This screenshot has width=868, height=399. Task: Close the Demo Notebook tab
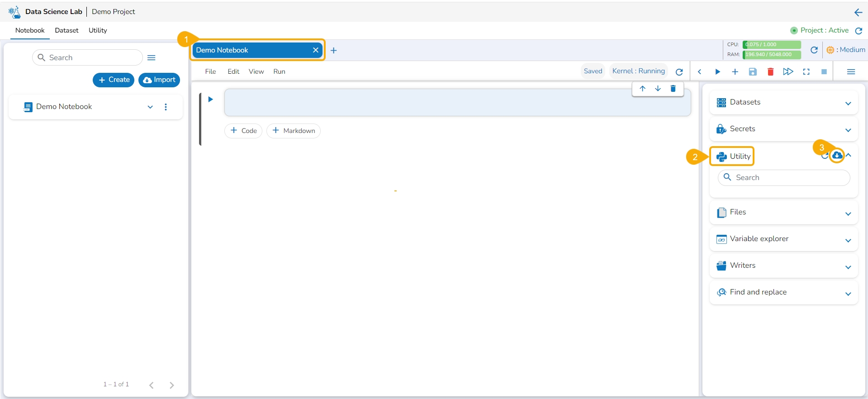point(316,50)
